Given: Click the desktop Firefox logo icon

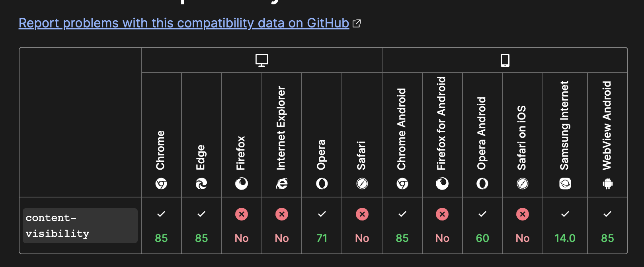Looking at the screenshot, I should (242, 184).
